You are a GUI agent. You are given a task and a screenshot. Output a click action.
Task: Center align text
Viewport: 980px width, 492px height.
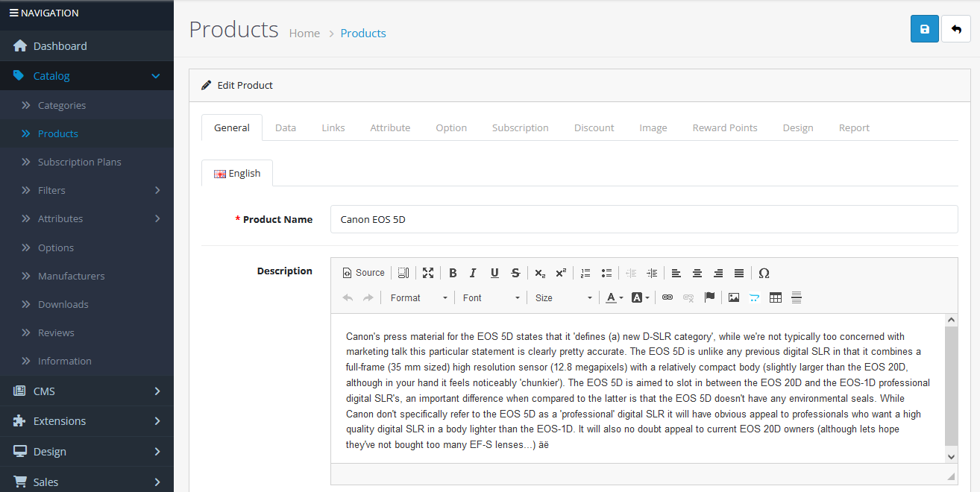pos(697,273)
